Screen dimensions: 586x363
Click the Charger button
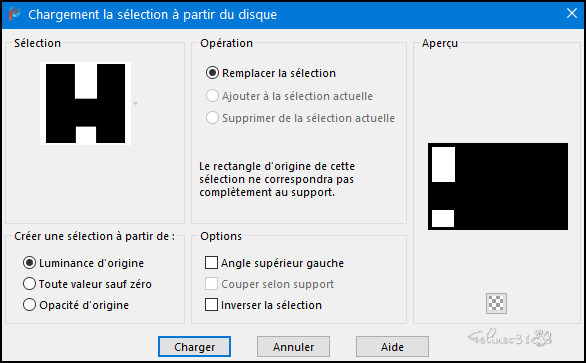pyautogui.click(x=194, y=347)
